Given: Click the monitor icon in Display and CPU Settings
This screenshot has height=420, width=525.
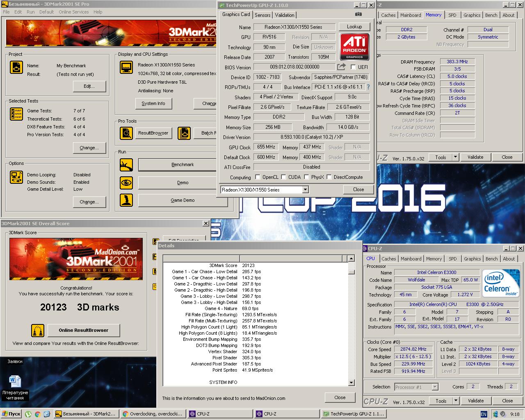Looking at the screenshot, I should [x=126, y=67].
